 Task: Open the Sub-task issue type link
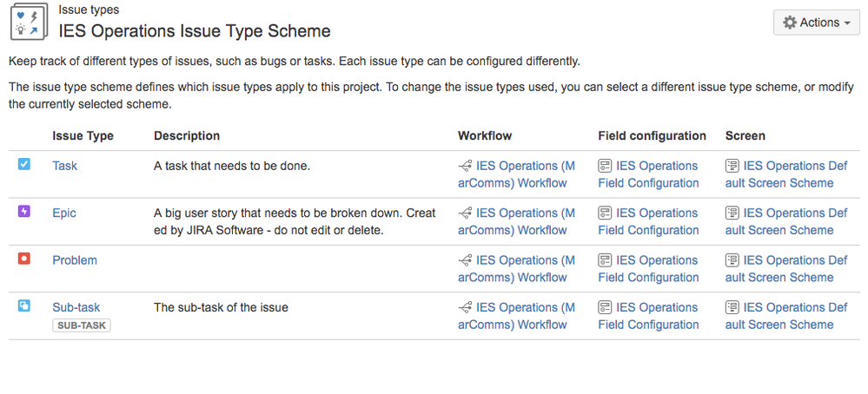(76, 307)
